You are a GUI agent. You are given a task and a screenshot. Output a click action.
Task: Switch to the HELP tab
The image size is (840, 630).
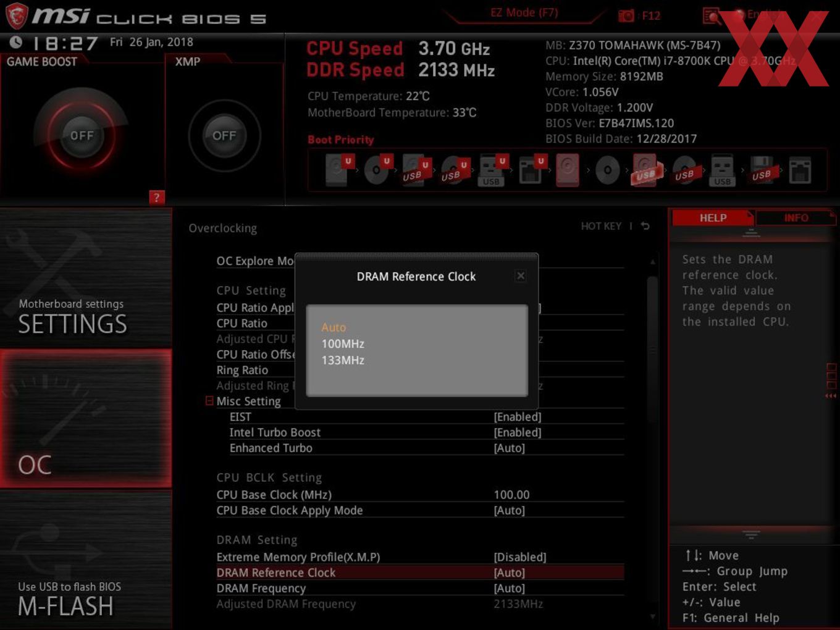tap(713, 217)
